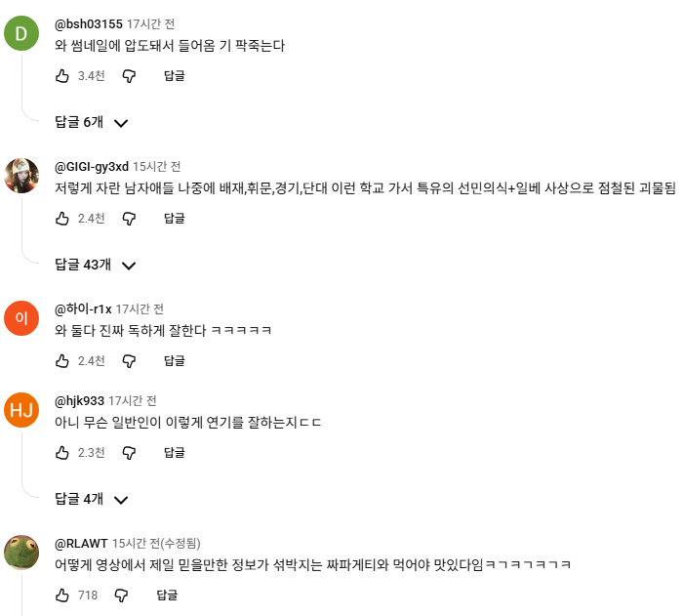Screen dimensions: 683x616
Task: Open the frog avatar of @RLAWT
Action: [21, 553]
